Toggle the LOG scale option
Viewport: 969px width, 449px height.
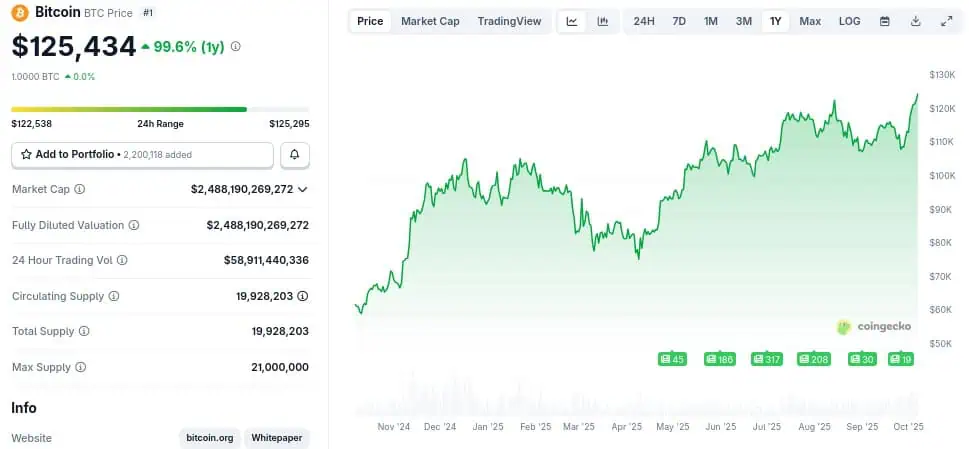[x=849, y=21]
